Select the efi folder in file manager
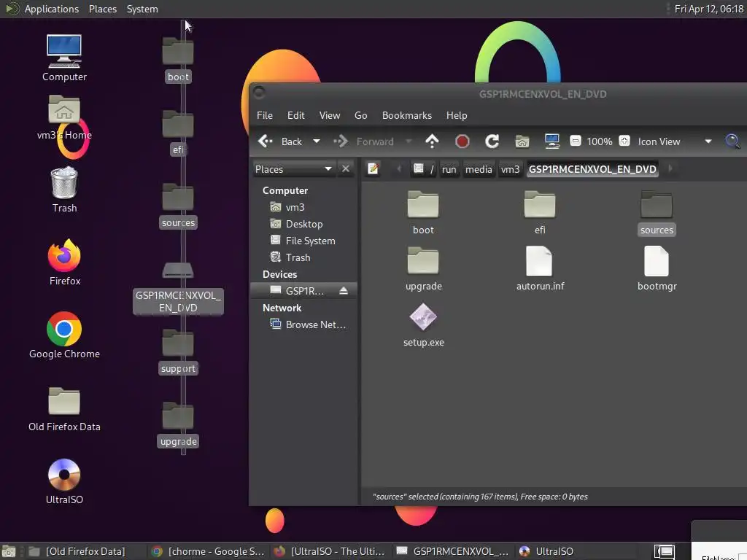 click(540, 212)
